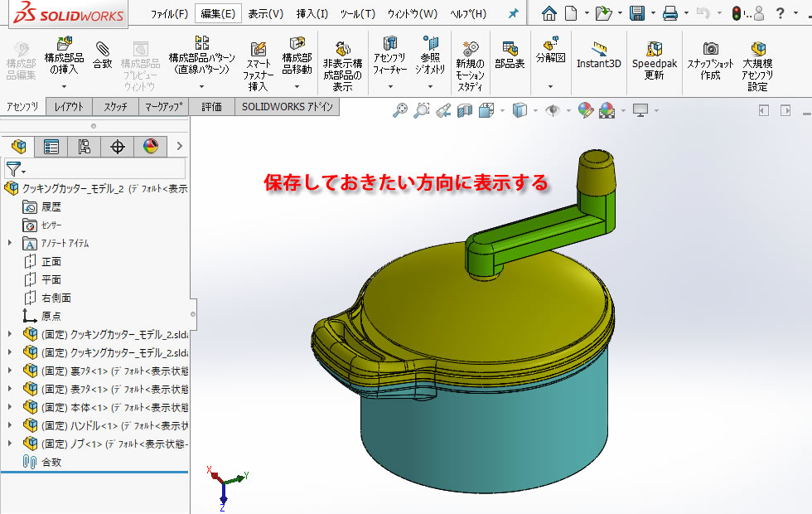Create a new document with the New icon

(571, 13)
